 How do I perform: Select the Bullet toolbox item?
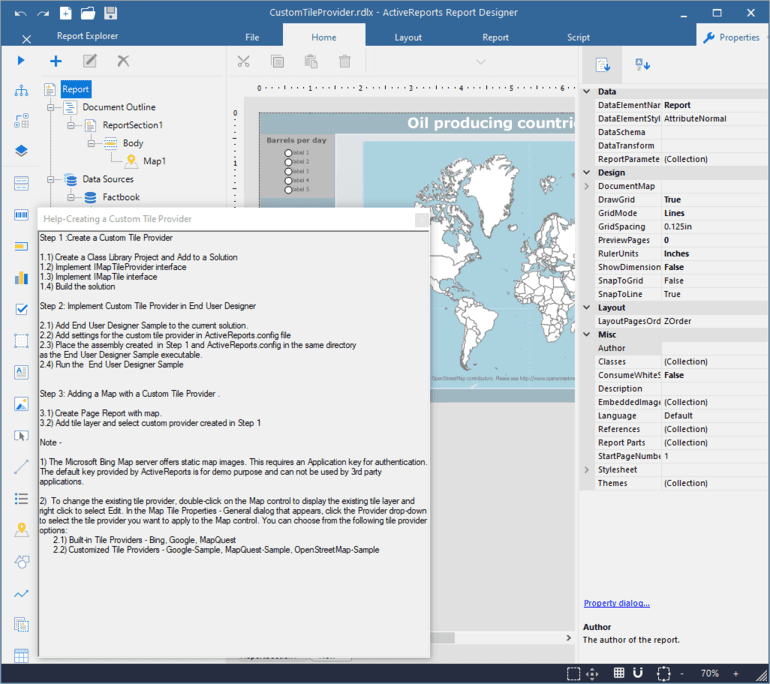[x=21, y=246]
